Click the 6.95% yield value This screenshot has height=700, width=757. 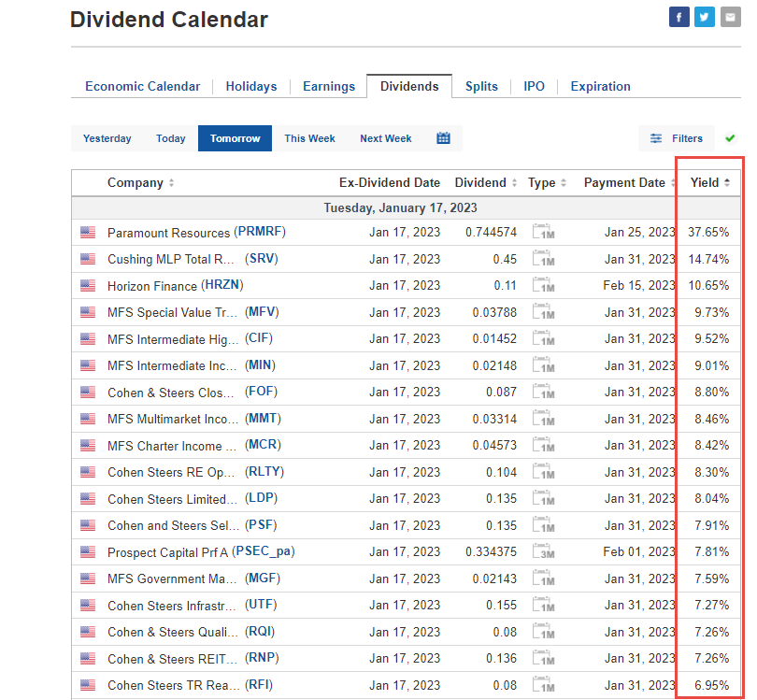(711, 685)
